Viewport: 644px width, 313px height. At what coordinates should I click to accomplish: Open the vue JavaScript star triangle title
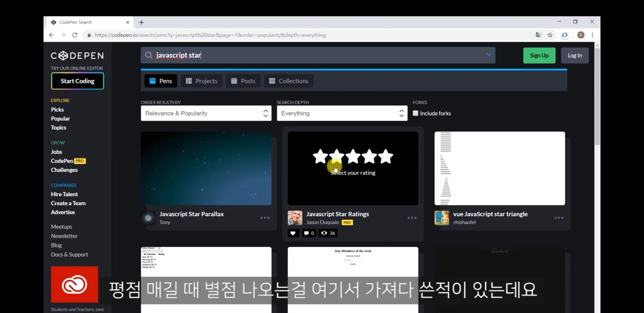point(490,214)
